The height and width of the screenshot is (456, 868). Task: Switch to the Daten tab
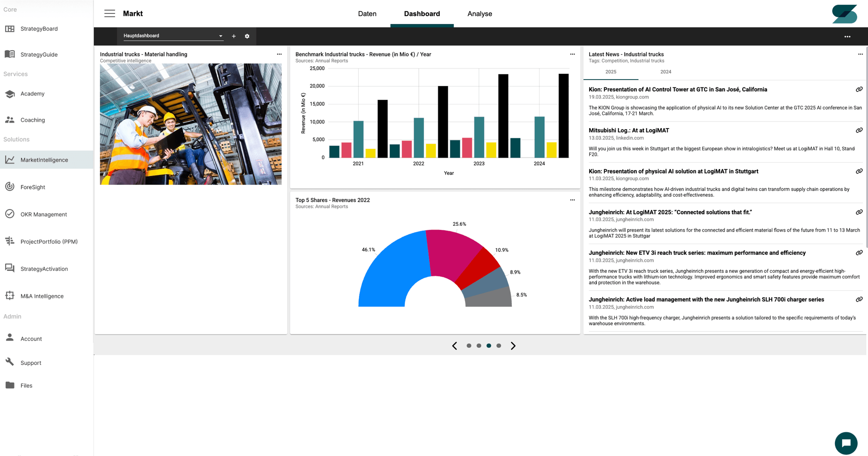[x=367, y=14]
